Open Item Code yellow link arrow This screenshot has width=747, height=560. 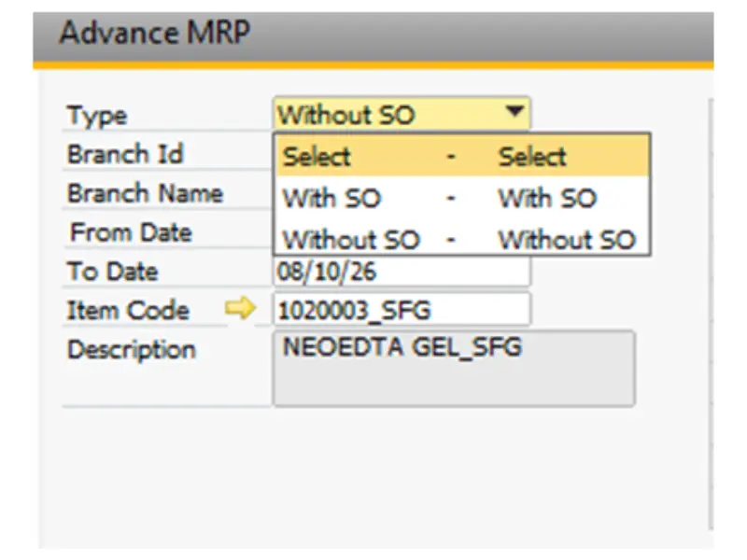pyautogui.click(x=240, y=307)
